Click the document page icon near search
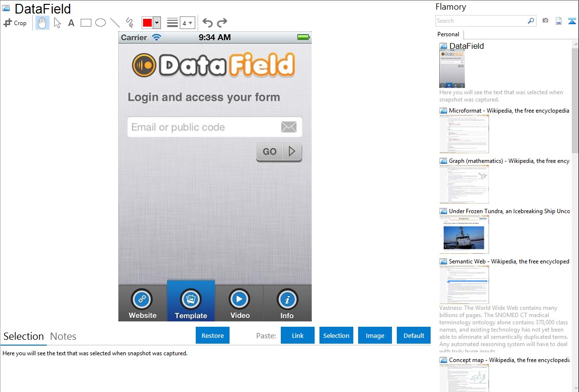Screen dimensions: 579x392 tap(559, 21)
